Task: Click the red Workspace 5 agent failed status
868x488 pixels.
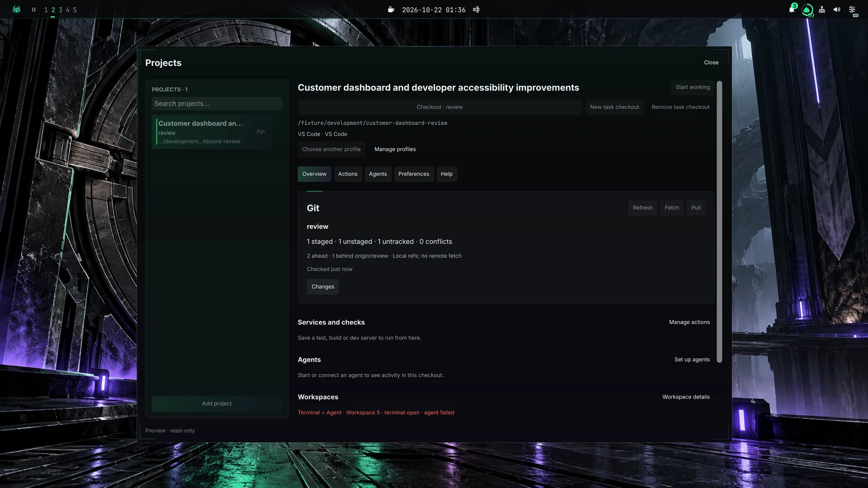Action: tap(376, 413)
